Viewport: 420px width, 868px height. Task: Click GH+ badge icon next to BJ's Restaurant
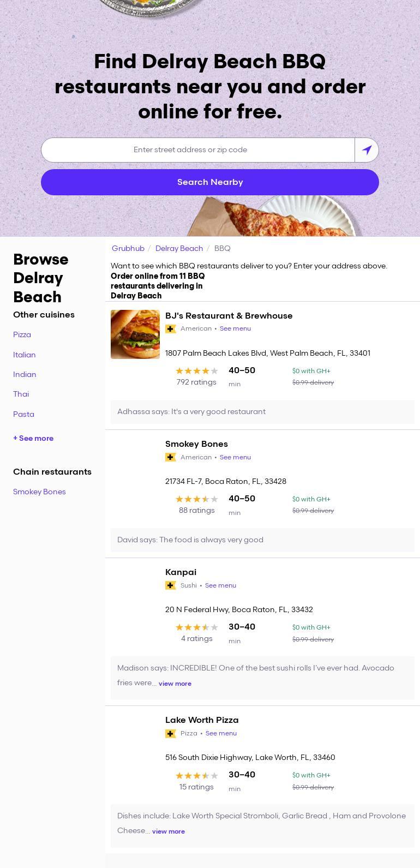click(171, 329)
